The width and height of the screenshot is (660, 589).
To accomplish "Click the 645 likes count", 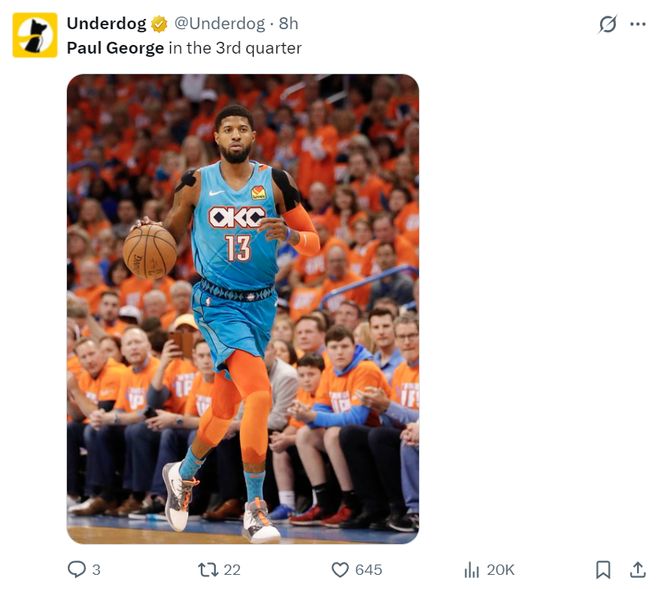I will tap(368, 569).
